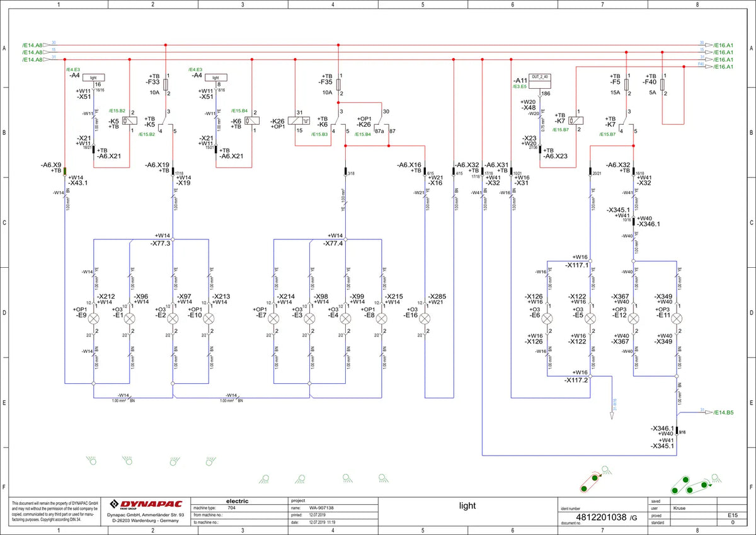Select the -K6 relay coil symbol
This screenshot has width=756, height=535.
252,120
